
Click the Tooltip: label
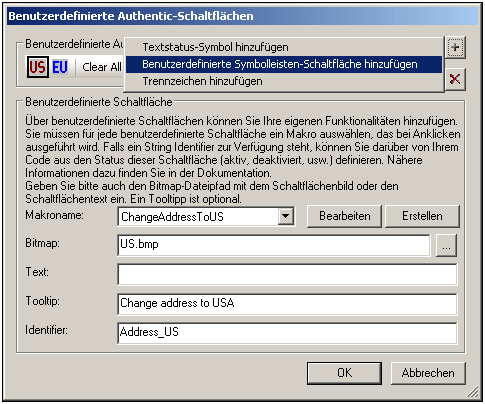[43, 301]
